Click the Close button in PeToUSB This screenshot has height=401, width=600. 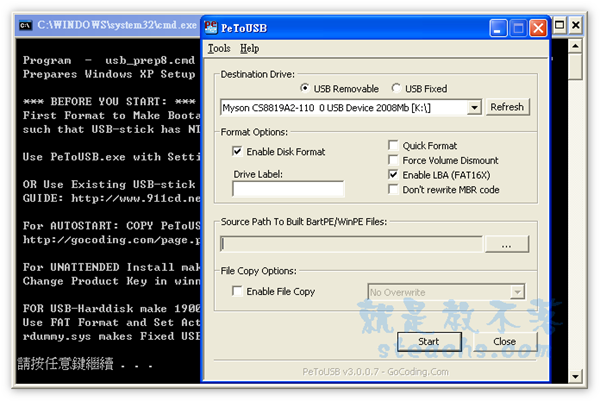505,341
